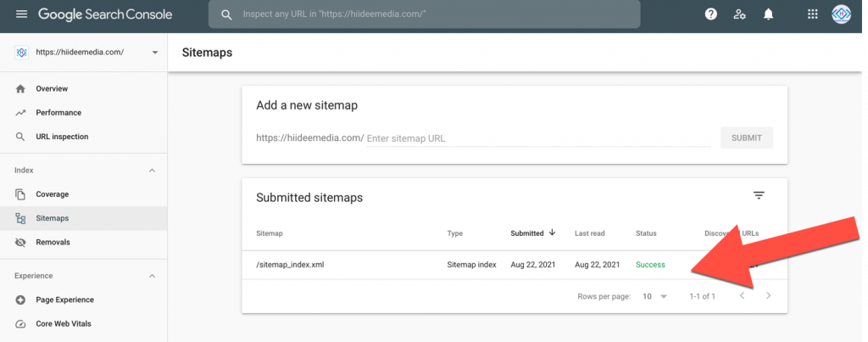Click the Google Search Console logo
Viewport: 868px width, 342px height.
coord(105,14)
